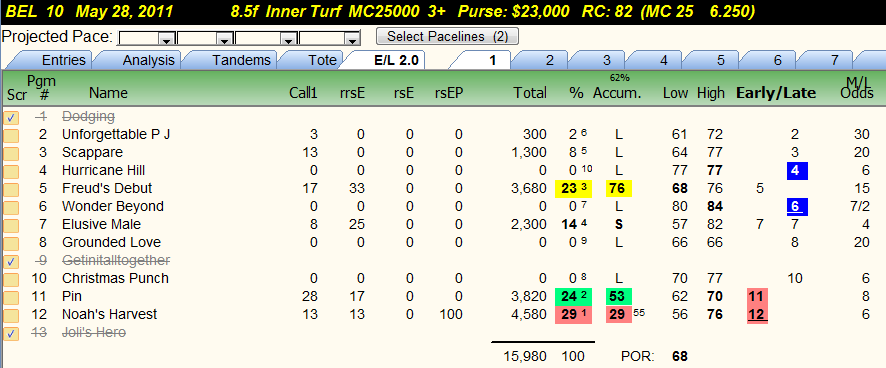The height and width of the screenshot is (368, 886).
Task: Click the 4,580 total for Noah's Harvest
Action: (529, 314)
